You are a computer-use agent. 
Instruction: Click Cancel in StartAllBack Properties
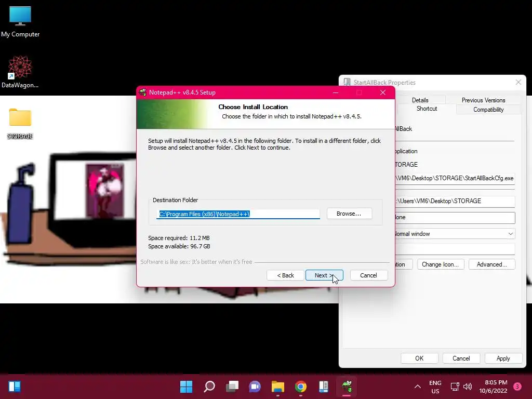click(x=461, y=358)
